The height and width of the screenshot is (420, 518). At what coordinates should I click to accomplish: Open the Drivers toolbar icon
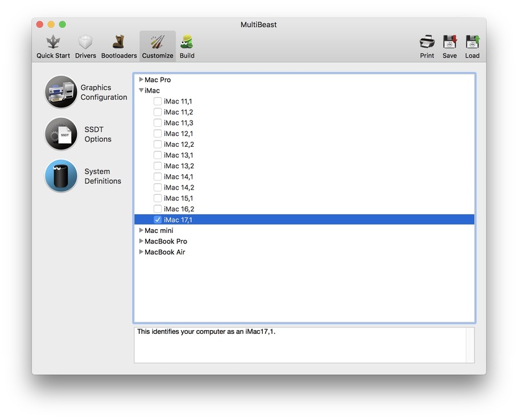[85, 42]
